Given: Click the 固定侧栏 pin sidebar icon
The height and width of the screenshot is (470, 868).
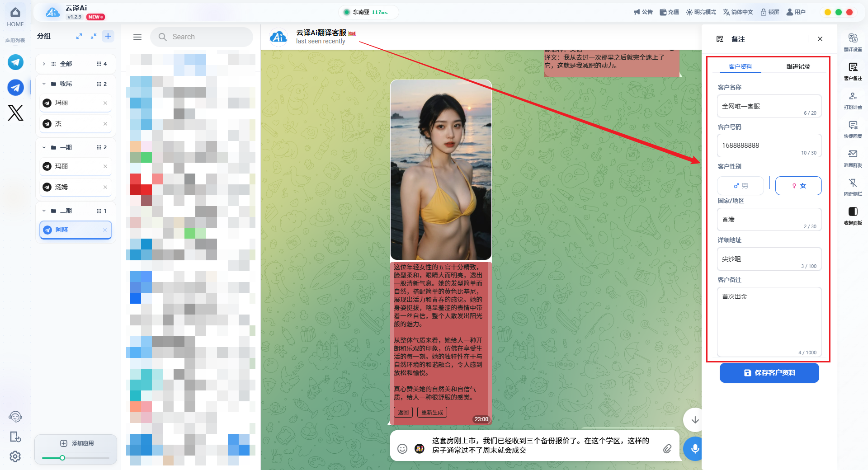Looking at the screenshot, I should (x=853, y=187).
